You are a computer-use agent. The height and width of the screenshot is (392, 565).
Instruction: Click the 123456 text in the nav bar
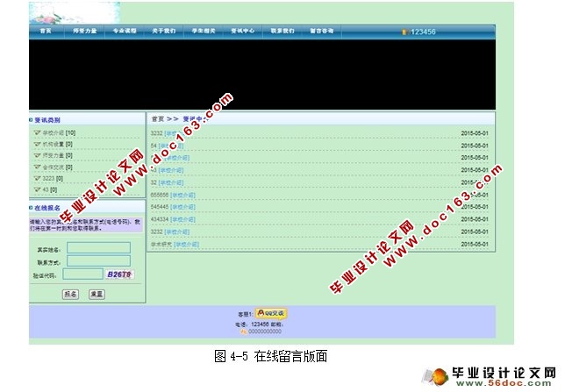click(x=423, y=32)
